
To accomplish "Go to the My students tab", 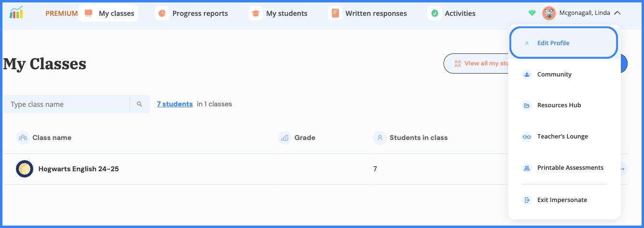I will tap(279, 13).
